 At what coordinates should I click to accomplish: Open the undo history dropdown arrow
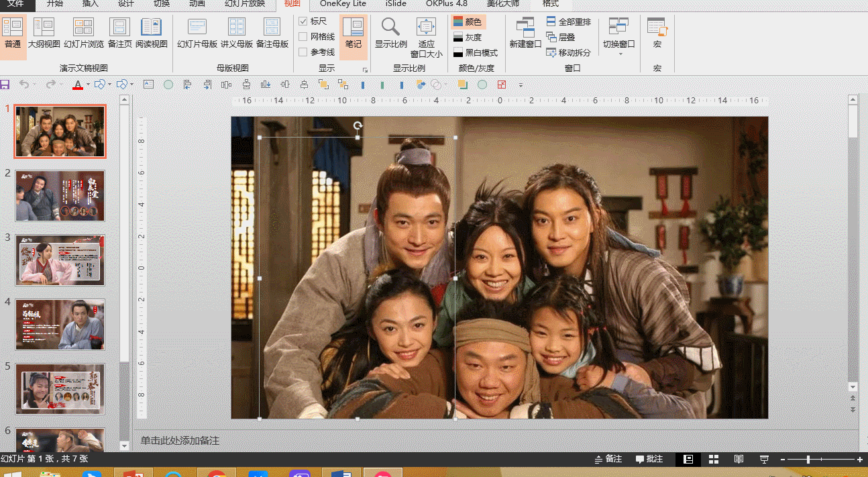(x=35, y=85)
